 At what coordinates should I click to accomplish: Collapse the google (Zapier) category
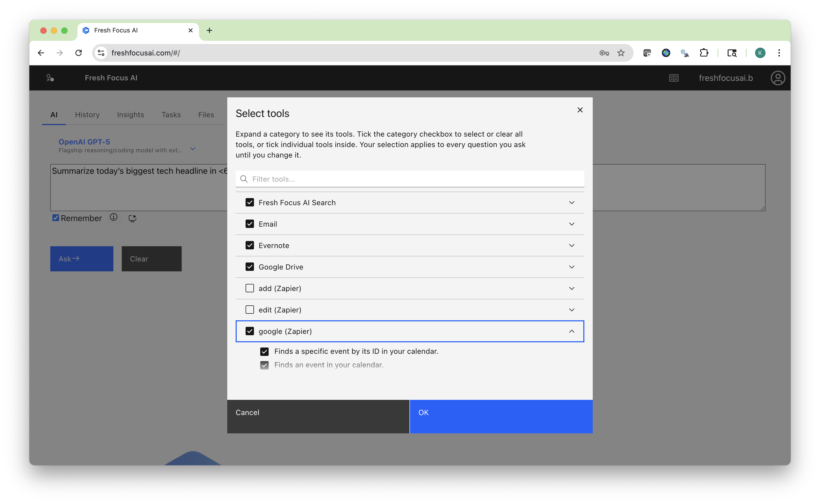coord(572,331)
